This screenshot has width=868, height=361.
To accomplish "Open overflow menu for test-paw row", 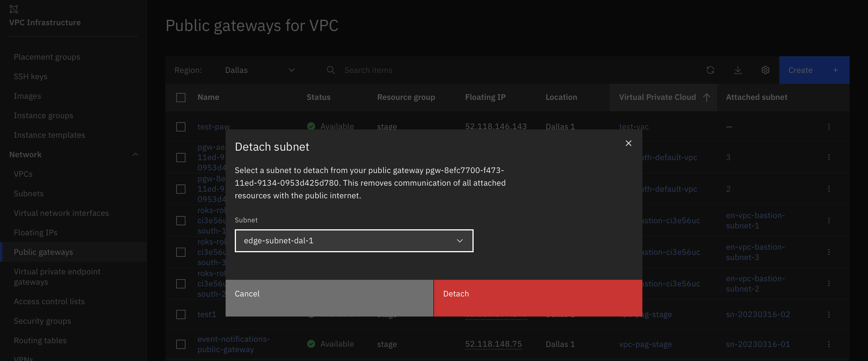I will point(829,127).
